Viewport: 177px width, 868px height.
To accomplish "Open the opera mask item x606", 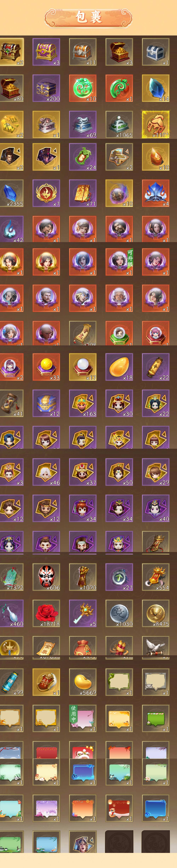I will 46,577.
